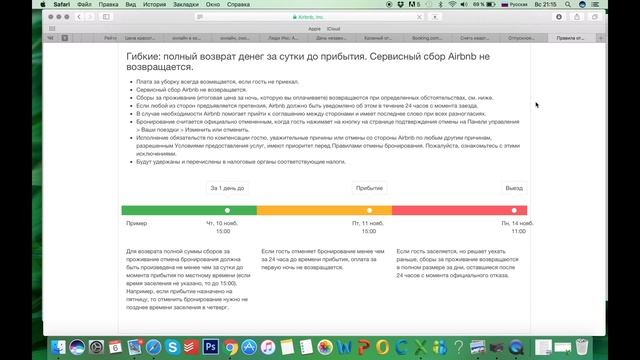
Task: Open the Trash in the dock
Action: pyautogui.click(x=582, y=347)
